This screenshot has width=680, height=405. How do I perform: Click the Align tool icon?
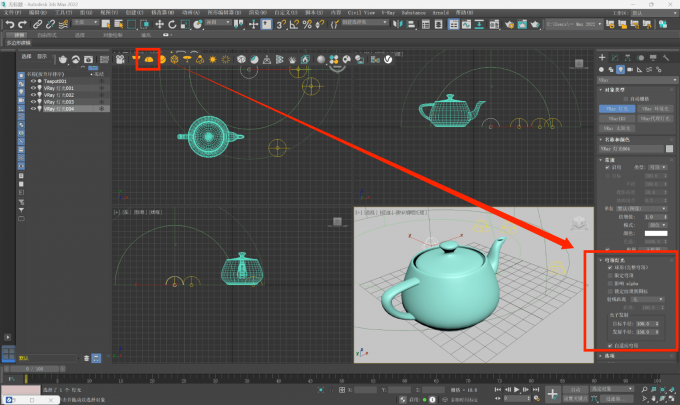(x=410, y=24)
